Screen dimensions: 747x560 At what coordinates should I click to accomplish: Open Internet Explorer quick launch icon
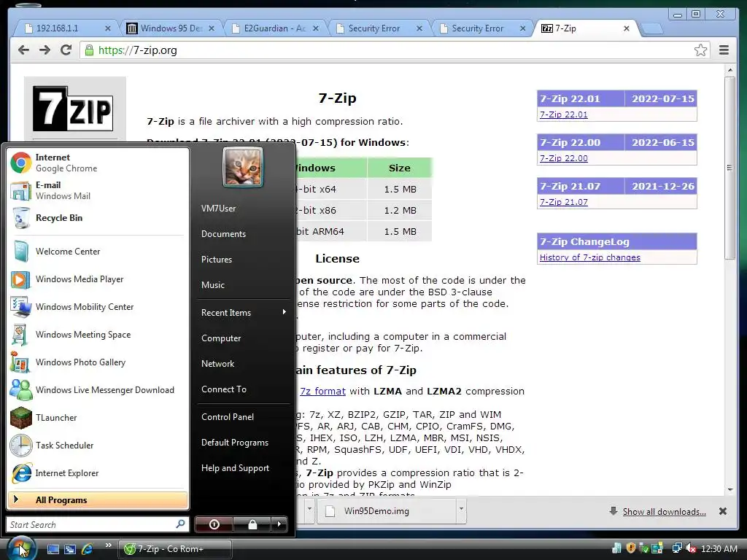pyautogui.click(x=88, y=549)
